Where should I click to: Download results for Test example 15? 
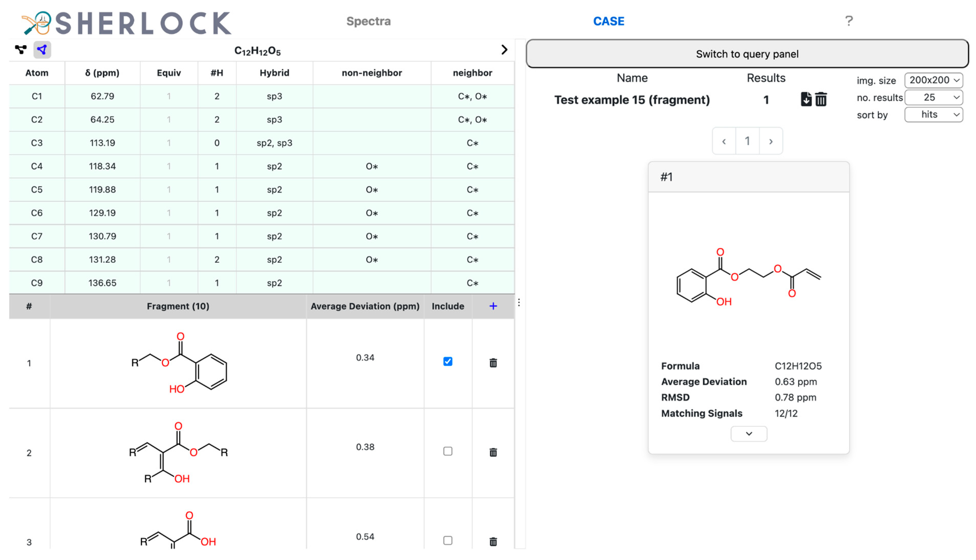pos(806,99)
